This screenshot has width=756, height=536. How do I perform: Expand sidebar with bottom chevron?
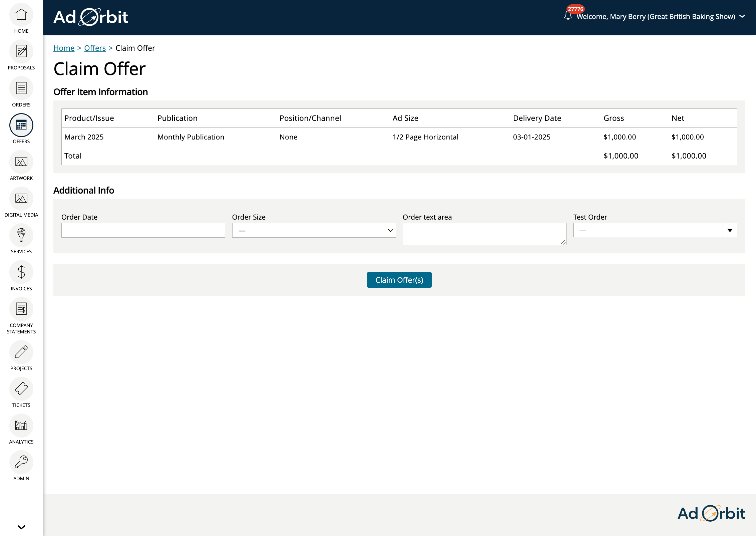click(x=21, y=527)
